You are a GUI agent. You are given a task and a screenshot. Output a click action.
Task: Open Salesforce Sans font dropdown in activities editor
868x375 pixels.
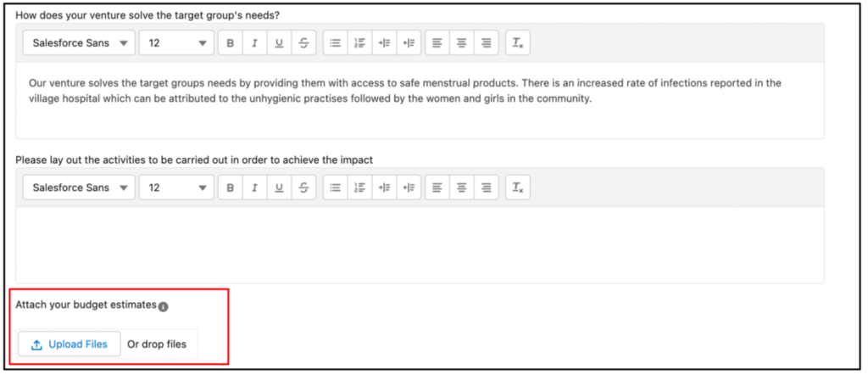(x=79, y=187)
